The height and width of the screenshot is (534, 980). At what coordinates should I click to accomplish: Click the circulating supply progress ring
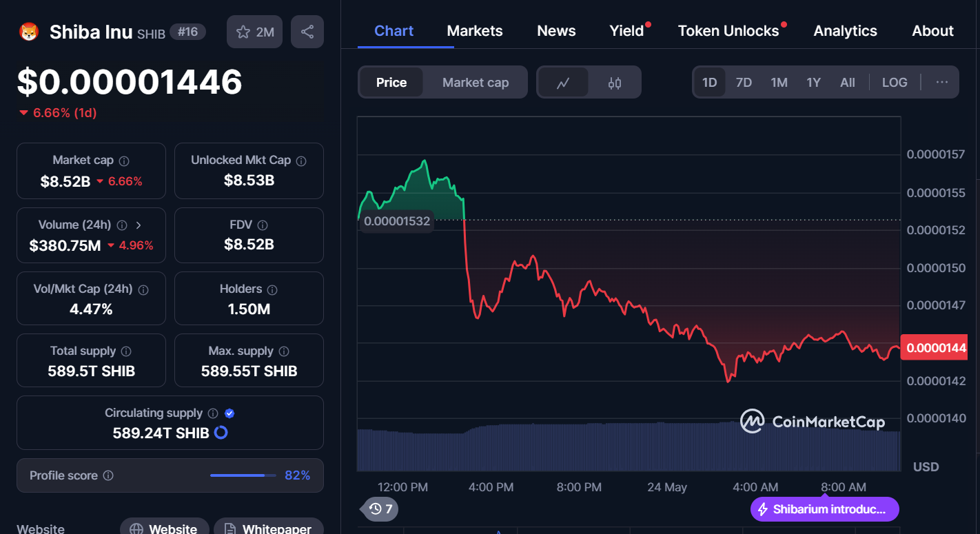click(x=221, y=433)
